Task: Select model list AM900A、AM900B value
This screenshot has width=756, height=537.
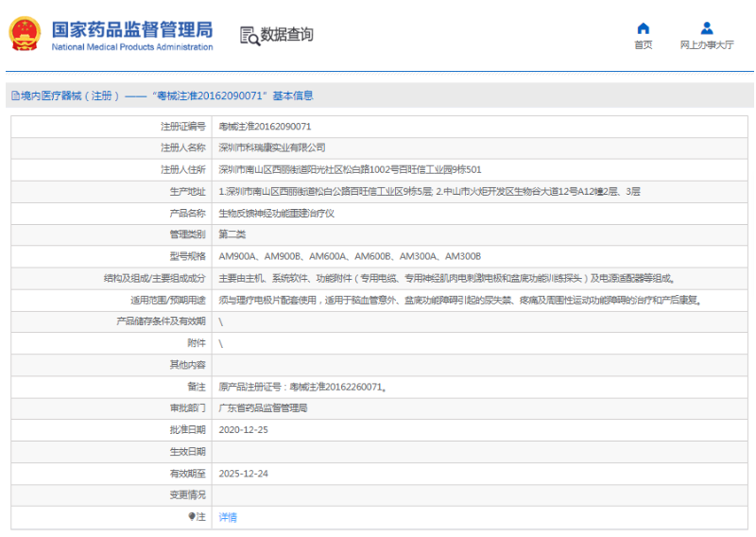Action: [350, 256]
